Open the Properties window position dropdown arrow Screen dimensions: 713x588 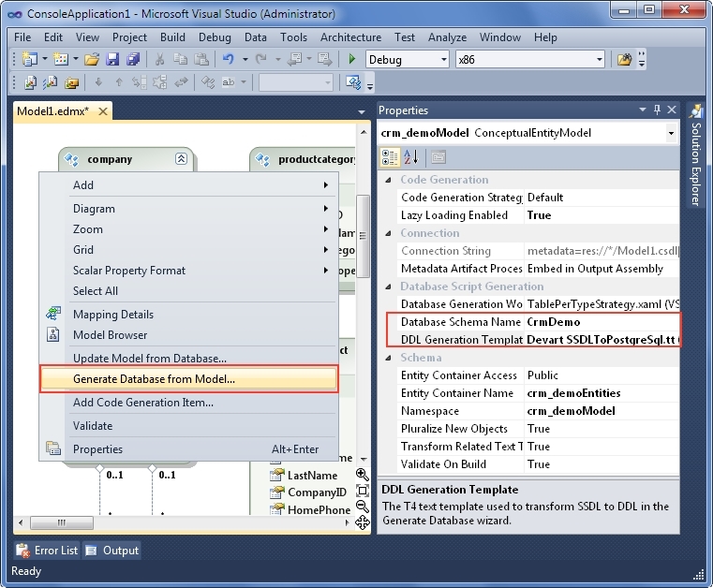click(643, 110)
